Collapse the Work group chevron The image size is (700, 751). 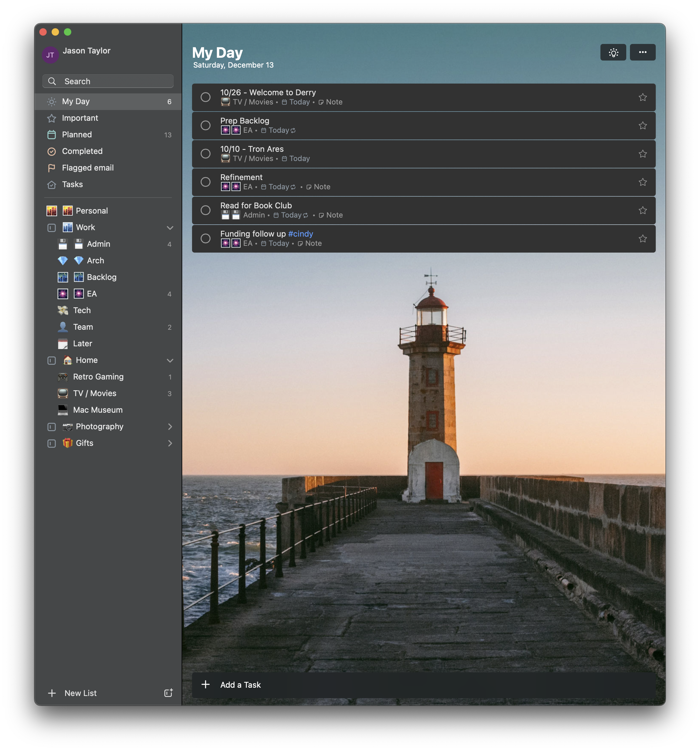pyautogui.click(x=170, y=228)
